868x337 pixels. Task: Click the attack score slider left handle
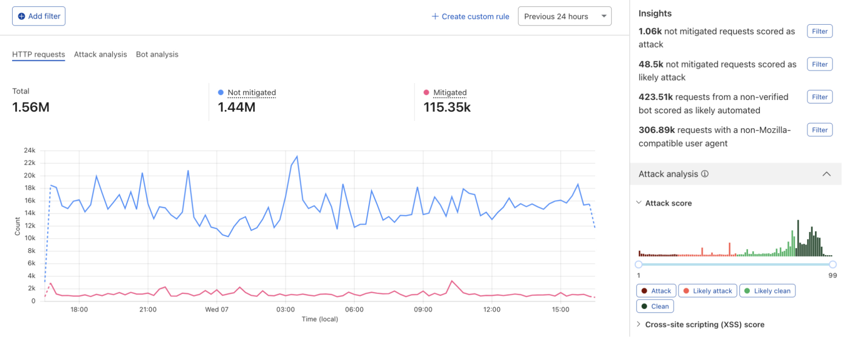tap(638, 264)
